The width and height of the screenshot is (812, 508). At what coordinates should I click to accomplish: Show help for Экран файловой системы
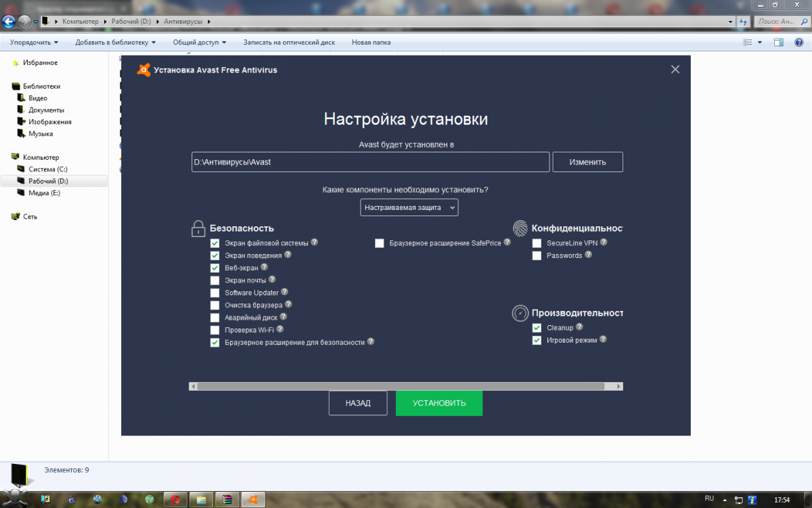(x=315, y=242)
